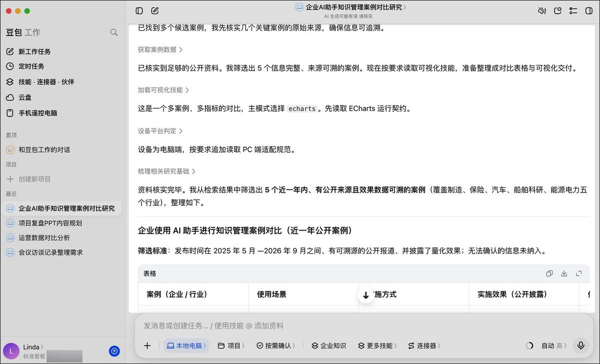Click the 最近 section label
This screenshot has width=600, height=364.
click(11, 194)
